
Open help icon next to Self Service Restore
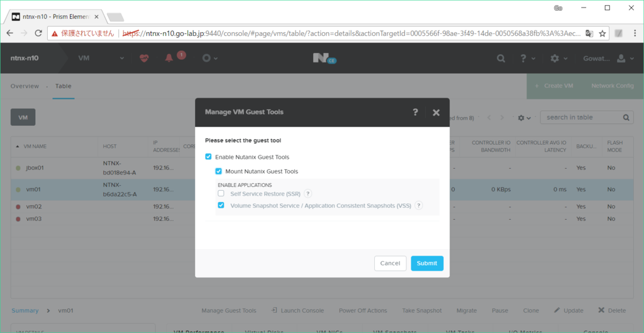[308, 194]
